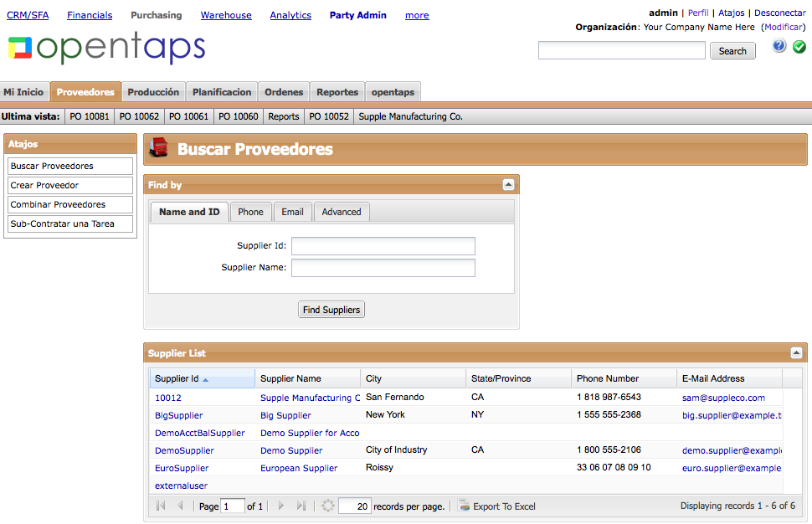Open Party Admin application
The image size is (812, 524).
click(x=357, y=15)
